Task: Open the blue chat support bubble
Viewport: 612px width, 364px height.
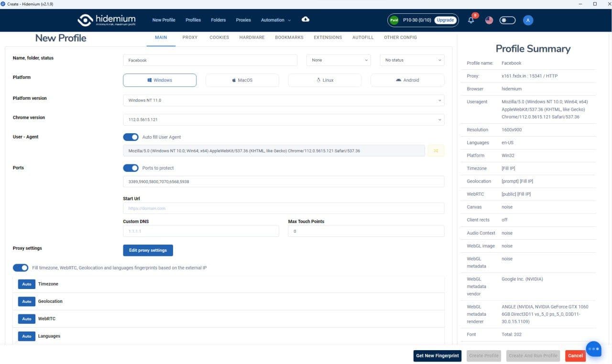Action: (x=594, y=349)
